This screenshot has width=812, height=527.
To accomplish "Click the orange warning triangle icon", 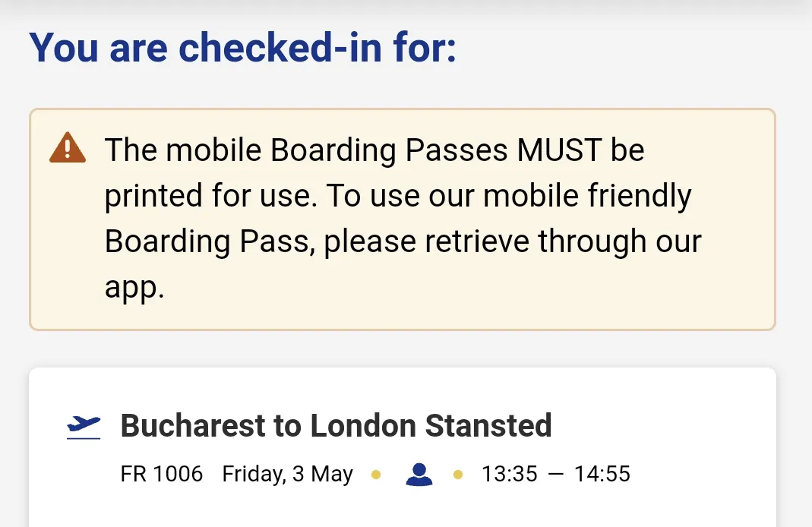I will (x=68, y=147).
